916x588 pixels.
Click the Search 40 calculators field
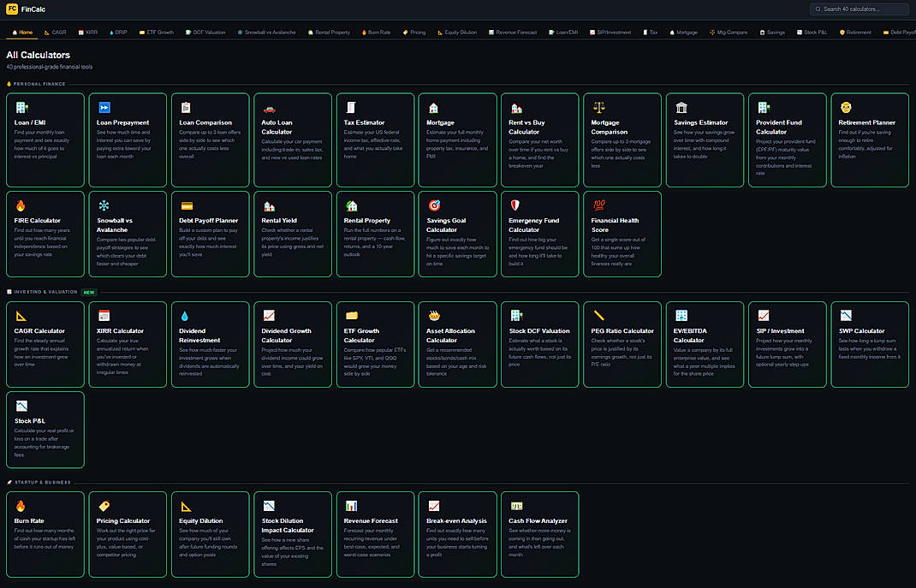click(x=859, y=9)
